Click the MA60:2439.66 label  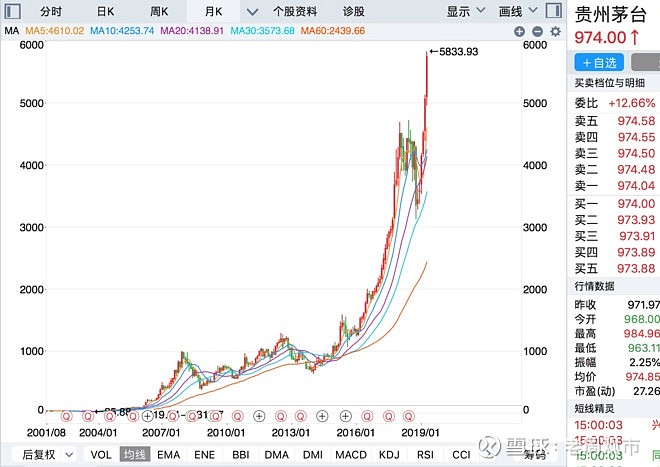coord(333,31)
